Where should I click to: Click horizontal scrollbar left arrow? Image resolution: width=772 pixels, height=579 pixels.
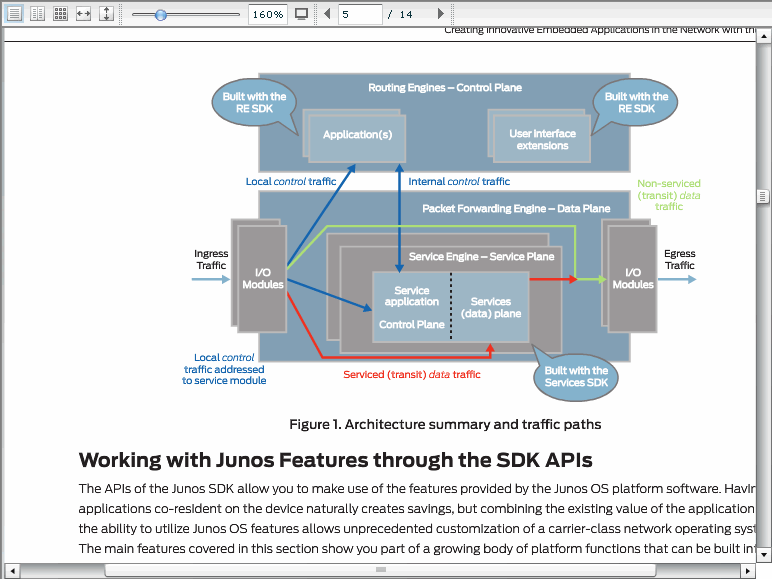coord(12,571)
